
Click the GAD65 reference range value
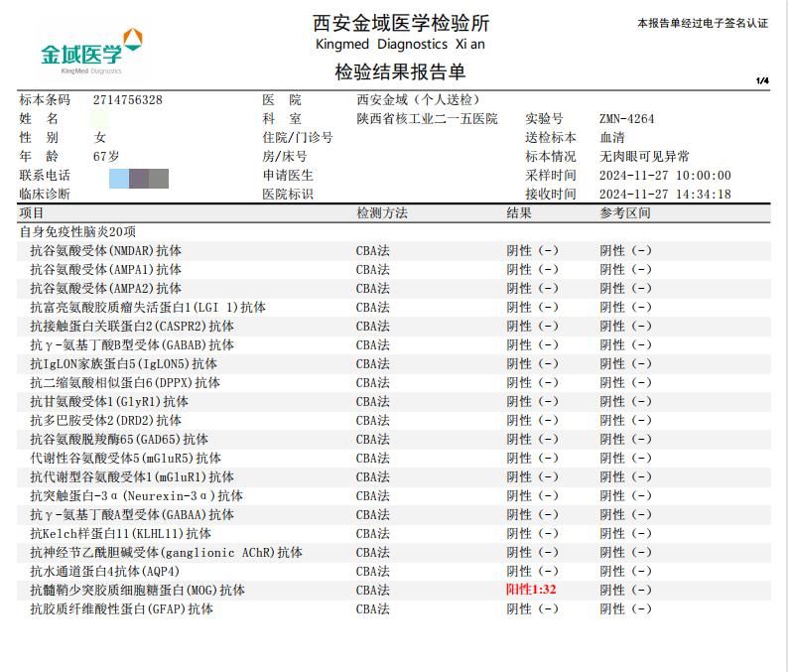(625, 440)
